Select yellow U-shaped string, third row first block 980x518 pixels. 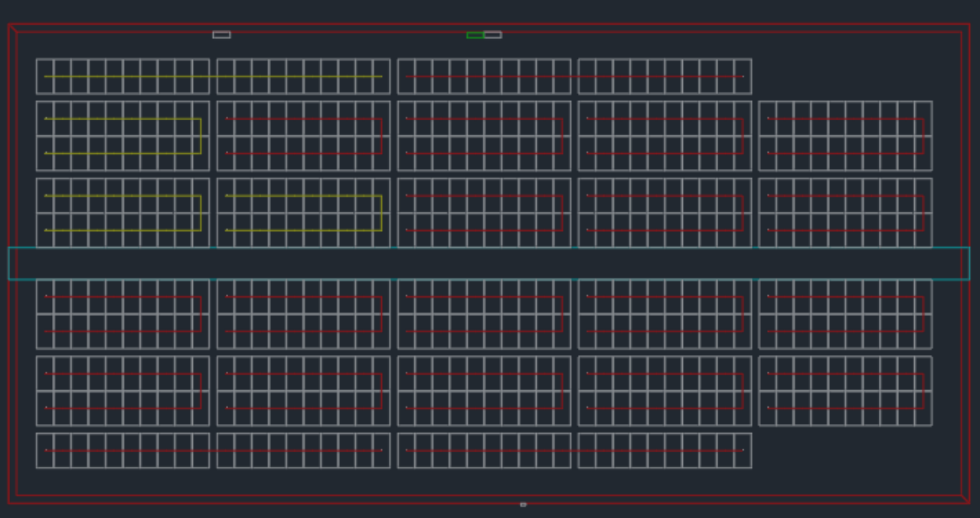click(x=201, y=213)
